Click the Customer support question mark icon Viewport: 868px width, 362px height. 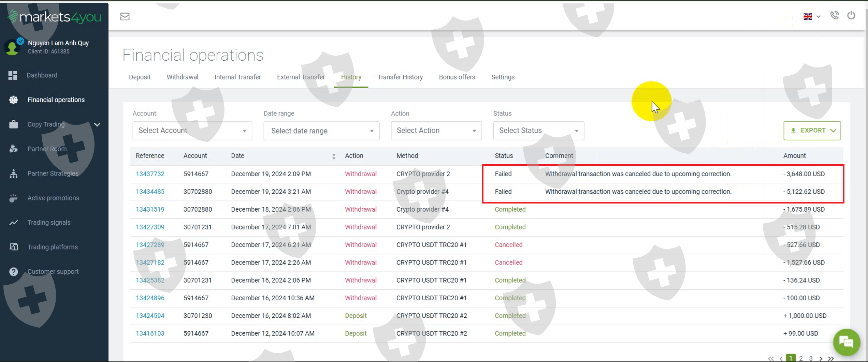pos(14,272)
